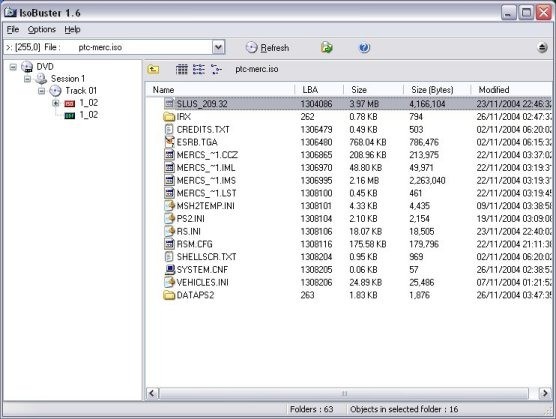Click the green folder refresh icon
The width and height of the screenshot is (556, 419).
(327, 48)
